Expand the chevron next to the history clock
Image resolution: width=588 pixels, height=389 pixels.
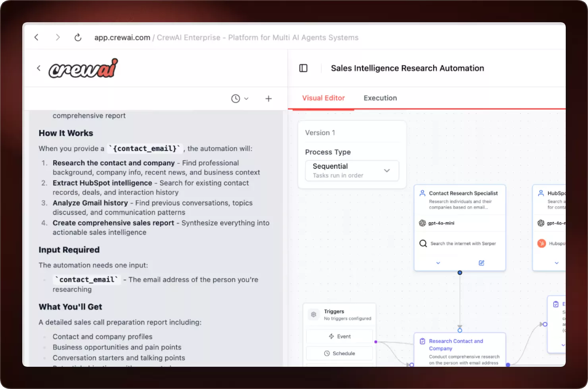(x=246, y=98)
